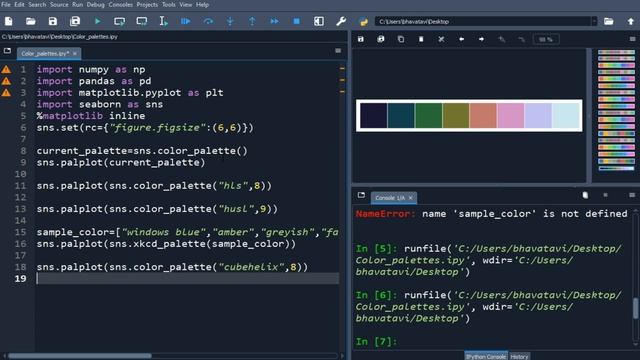Open the Debug menu
Viewport: 640px width, 360px height.
coord(96,4)
